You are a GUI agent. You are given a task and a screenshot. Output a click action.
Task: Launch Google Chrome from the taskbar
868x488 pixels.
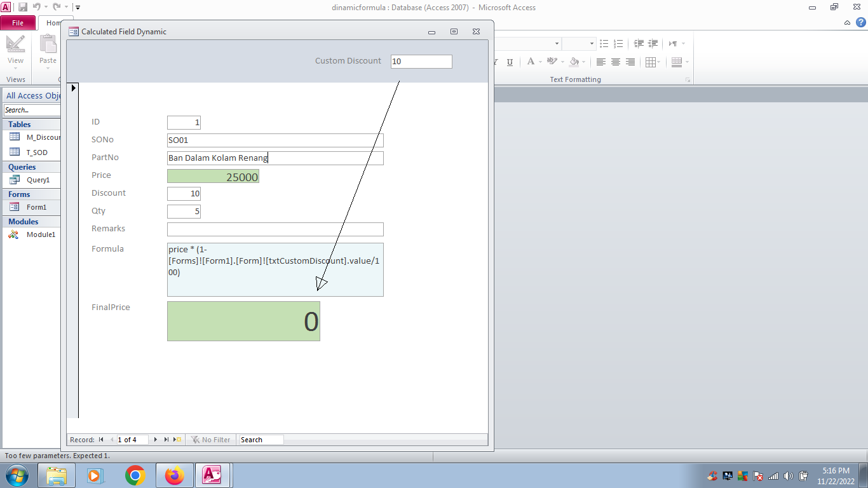click(135, 475)
